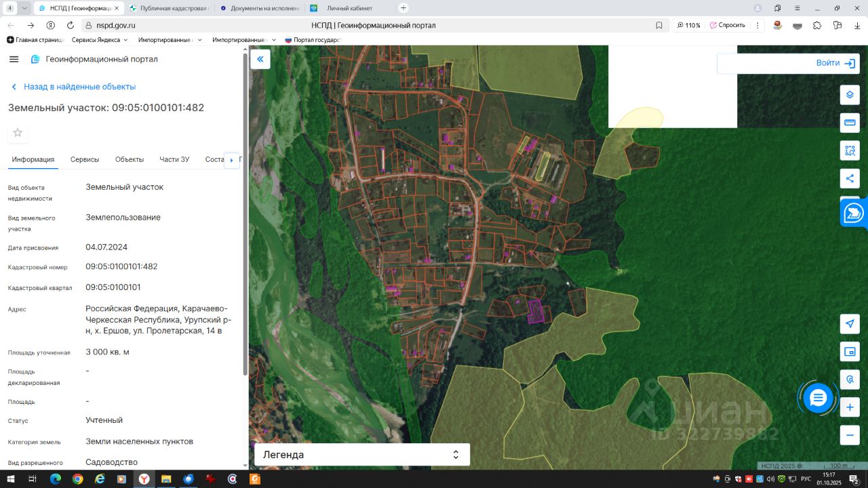
Task: Share the current map view
Action: pos(850,179)
